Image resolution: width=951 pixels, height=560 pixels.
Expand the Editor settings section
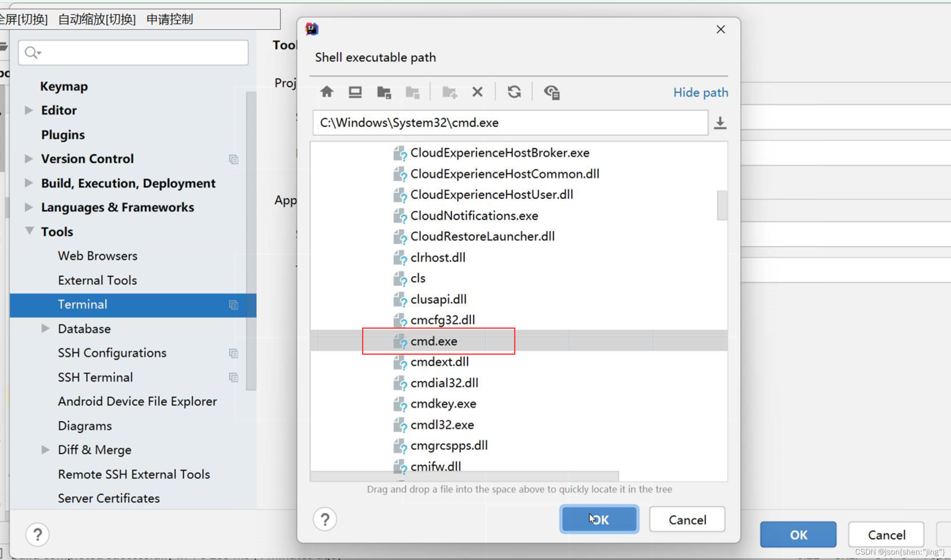point(28,110)
